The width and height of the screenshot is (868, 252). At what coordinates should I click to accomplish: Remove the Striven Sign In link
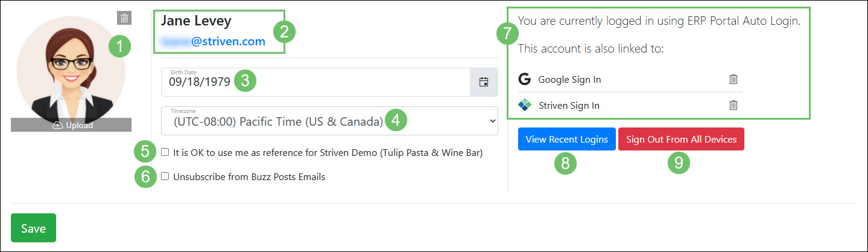[733, 105]
